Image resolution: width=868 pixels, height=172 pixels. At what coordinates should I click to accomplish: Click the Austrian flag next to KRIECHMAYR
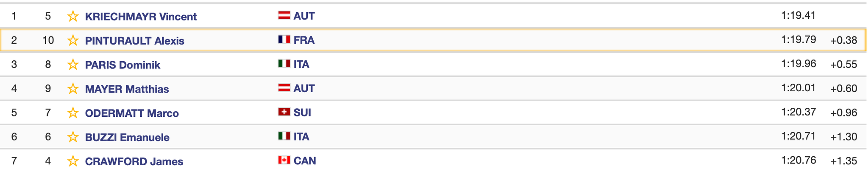point(284,15)
